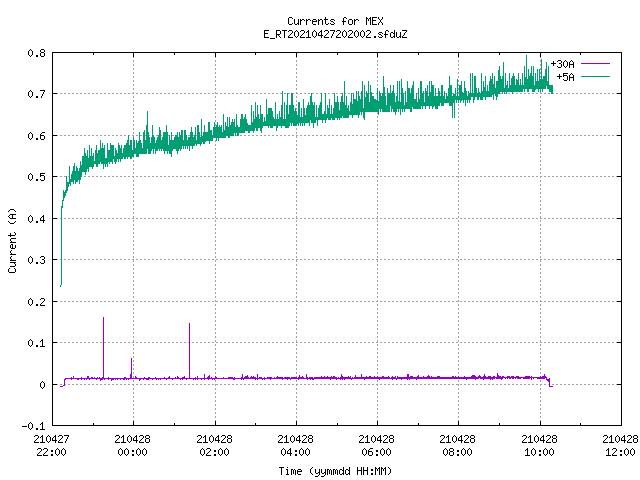Click the chart title 'Currents for MEX'

335,21
